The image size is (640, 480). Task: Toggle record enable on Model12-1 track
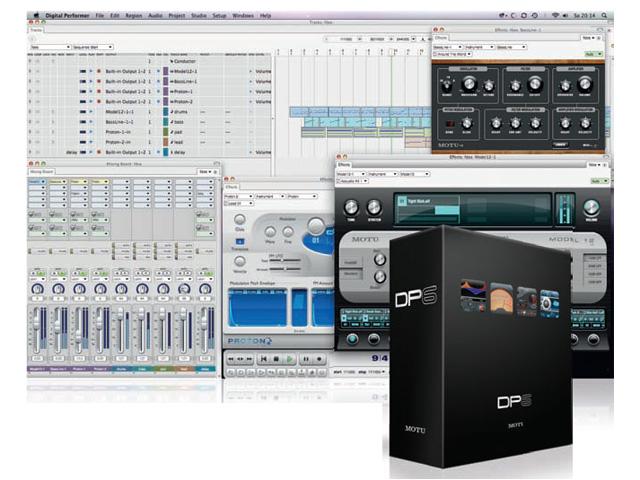point(99,71)
